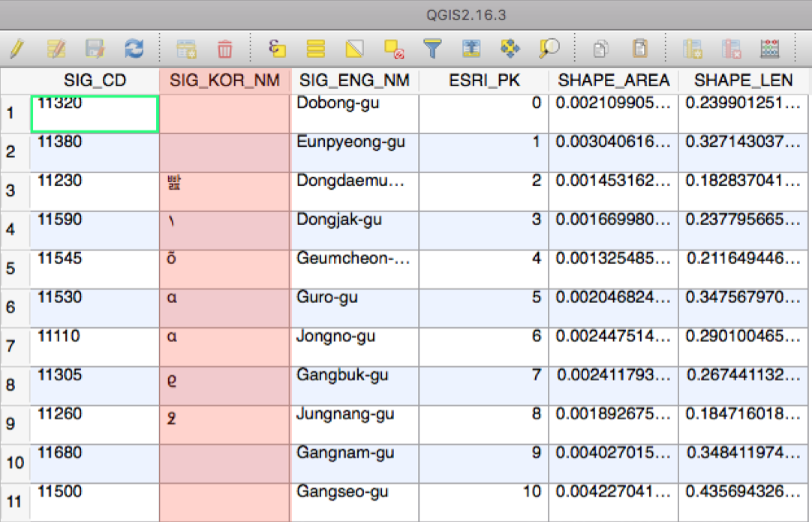Click the Geumcheon-… cell
The height and width of the screenshot is (522, 812).
tap(354, 269)
